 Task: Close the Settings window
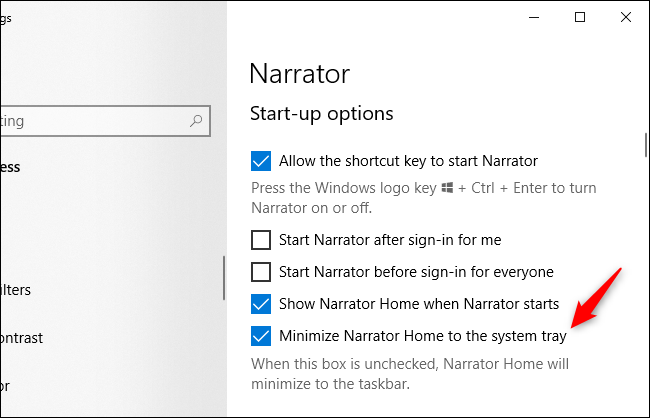point(626,17)
